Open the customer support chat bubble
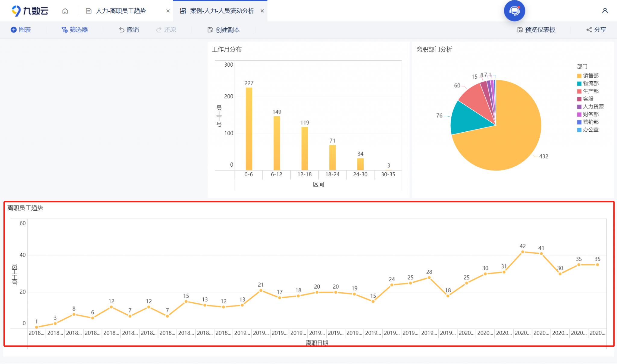 click(x=514, y=11)
